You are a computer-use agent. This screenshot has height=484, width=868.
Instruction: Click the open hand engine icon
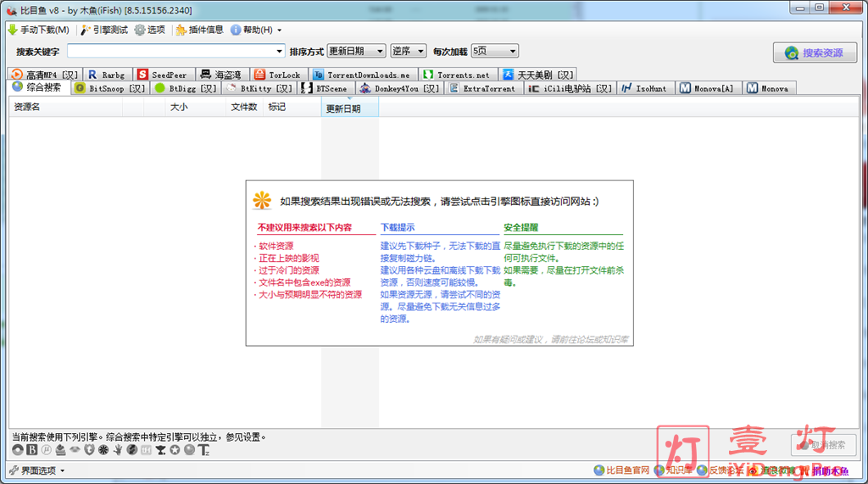[x=117, y=450]
